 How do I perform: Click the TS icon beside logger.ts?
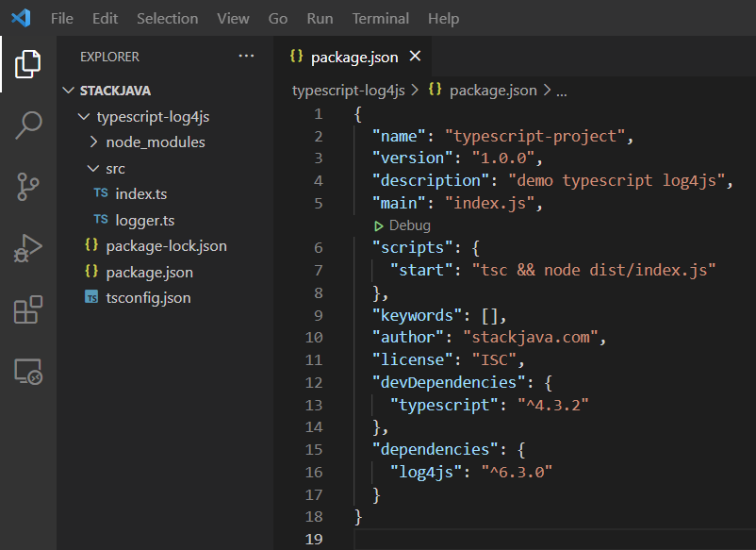point(101,220)
